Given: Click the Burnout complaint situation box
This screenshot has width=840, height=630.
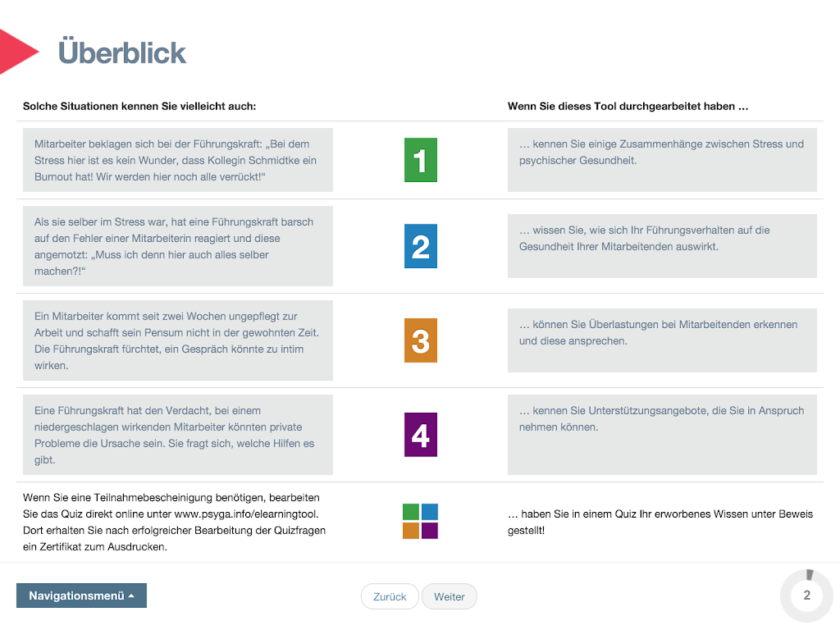Looking at the screenshot, I should (x=177, y=160).
